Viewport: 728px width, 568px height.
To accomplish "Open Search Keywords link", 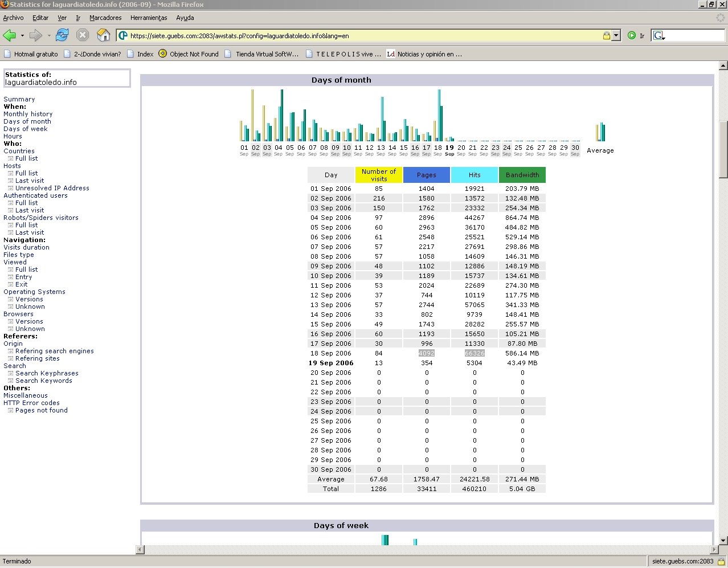I will coord(43,381).
